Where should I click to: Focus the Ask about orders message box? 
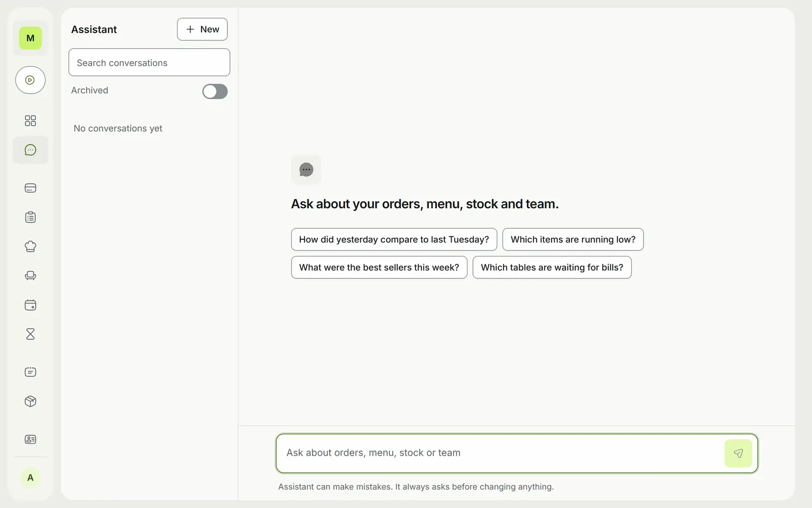500,453
